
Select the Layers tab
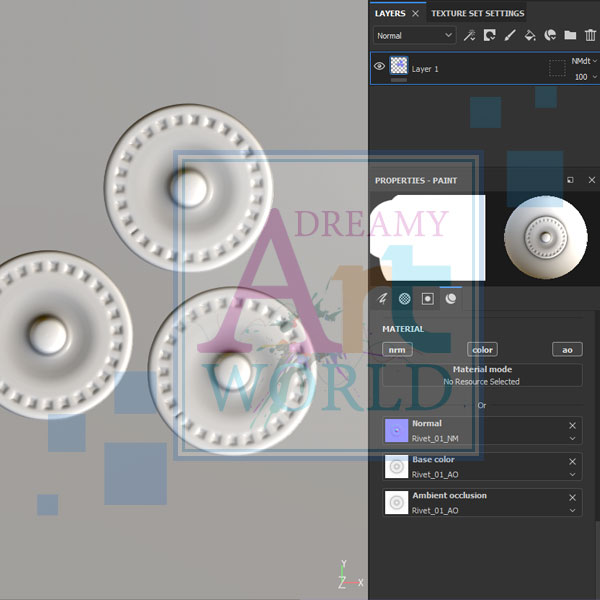coord(390,13)
